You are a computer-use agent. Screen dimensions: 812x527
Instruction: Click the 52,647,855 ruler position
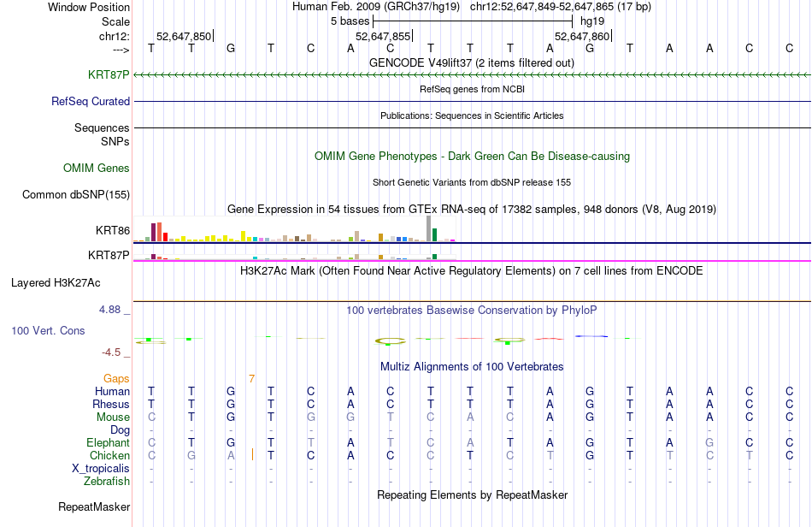click(383, 36)
